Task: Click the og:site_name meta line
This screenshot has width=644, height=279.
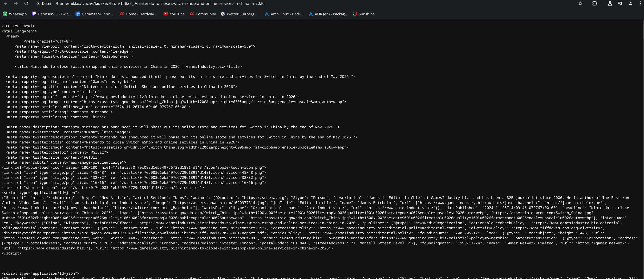Action: 70,82
